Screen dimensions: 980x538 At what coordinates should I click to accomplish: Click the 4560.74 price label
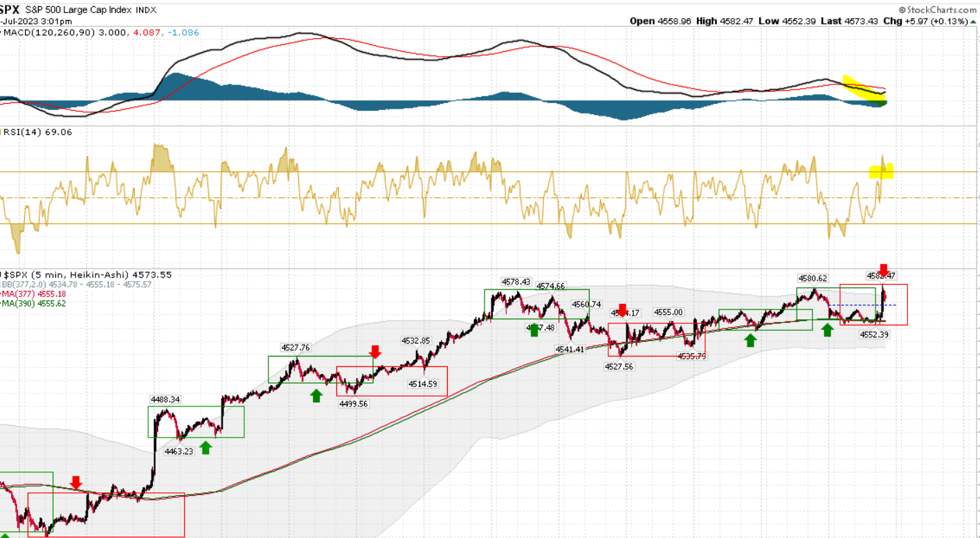click(x=586, y=304)
